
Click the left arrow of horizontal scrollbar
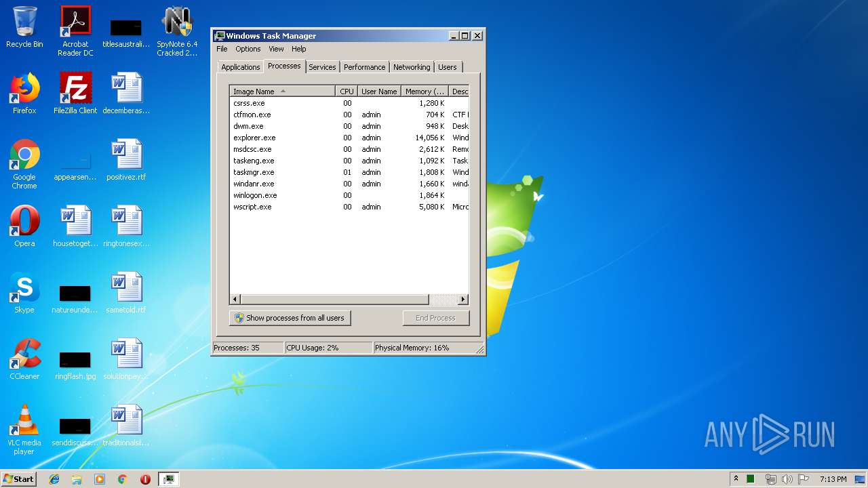[x=235, y=299]
